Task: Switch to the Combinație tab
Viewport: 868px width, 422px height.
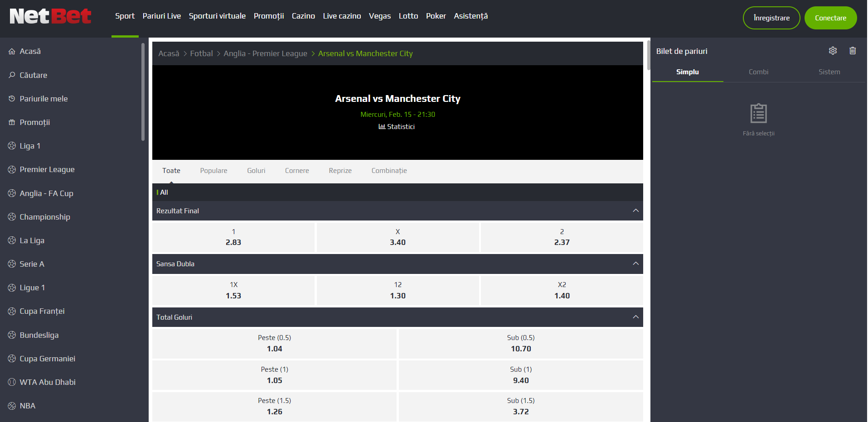Action: pos(389,171)
